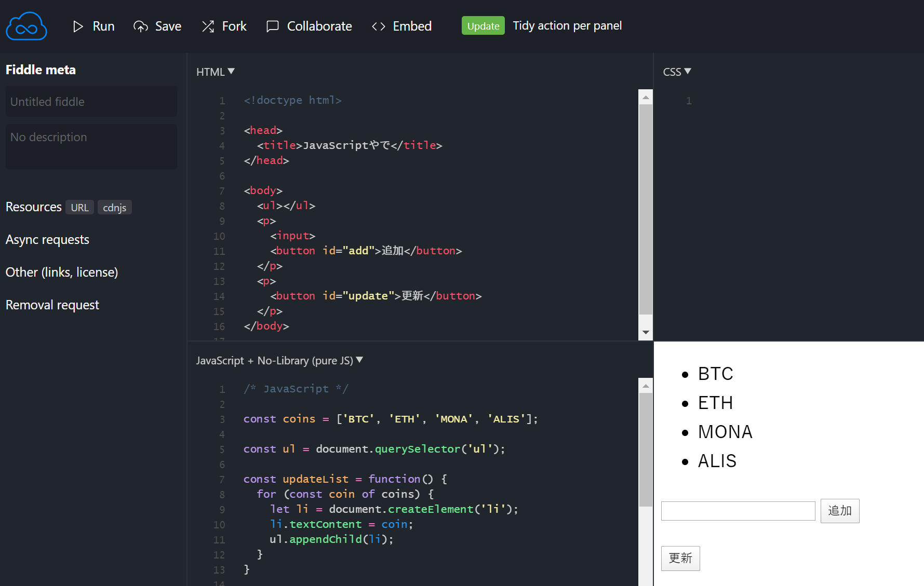Open Other (links, license) section
Screen dimensions: 924x586
point(62,272)
